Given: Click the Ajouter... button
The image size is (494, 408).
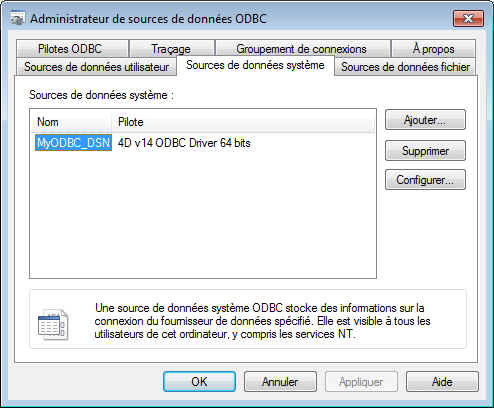Looking at the screenshot, I should click(425, 120).
